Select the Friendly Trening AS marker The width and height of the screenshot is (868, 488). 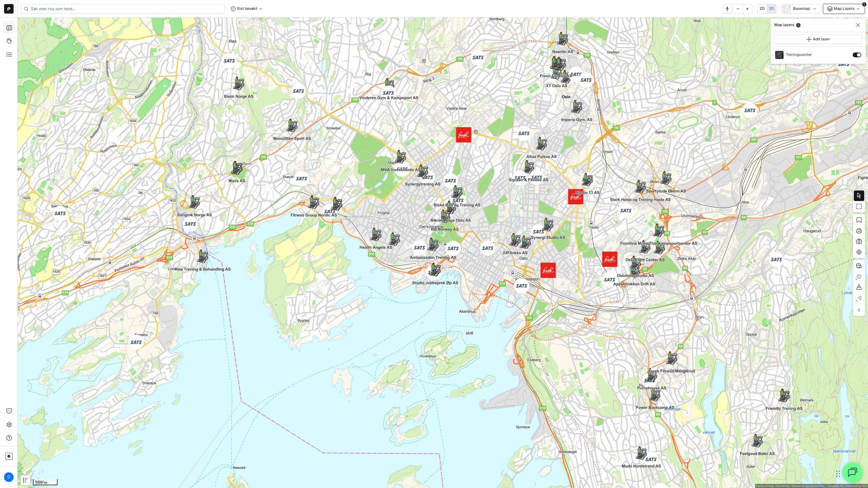click(784, 395)
